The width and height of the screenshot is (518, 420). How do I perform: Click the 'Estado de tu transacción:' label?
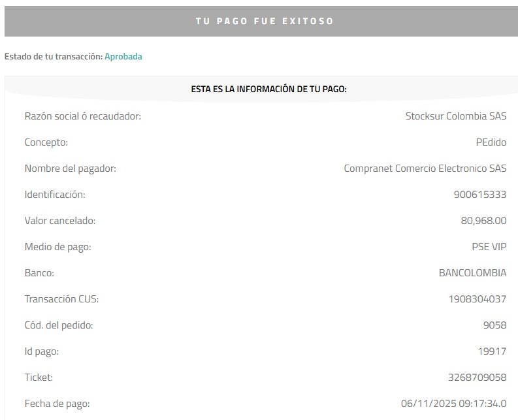point(54,57)
